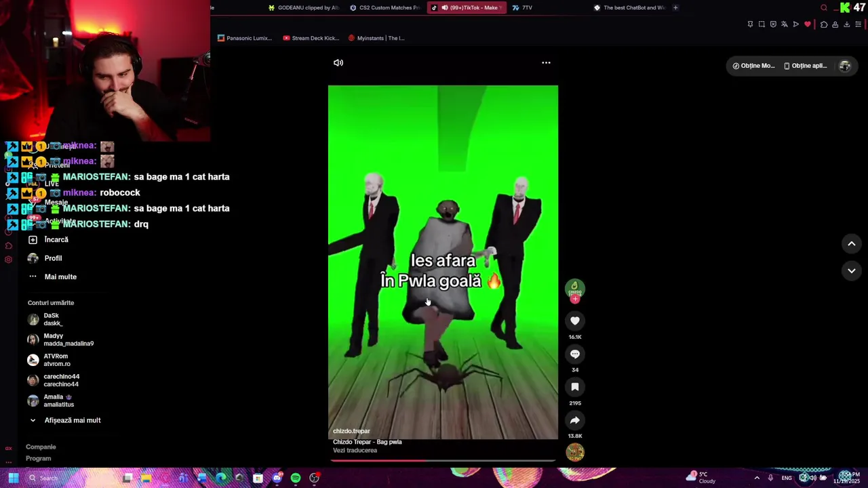Open Spotify from the taskbar

tap(296, 478)
